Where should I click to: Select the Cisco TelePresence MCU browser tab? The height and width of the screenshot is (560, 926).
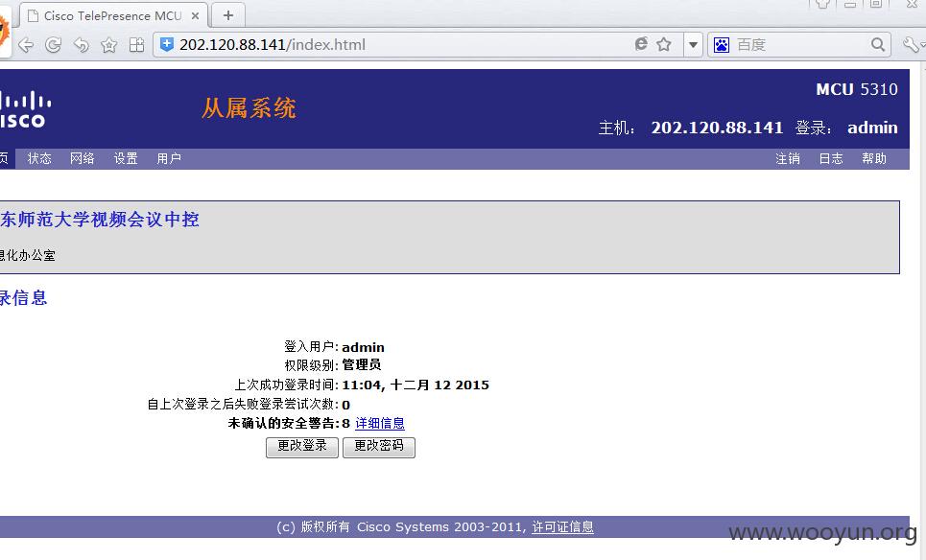113,15
